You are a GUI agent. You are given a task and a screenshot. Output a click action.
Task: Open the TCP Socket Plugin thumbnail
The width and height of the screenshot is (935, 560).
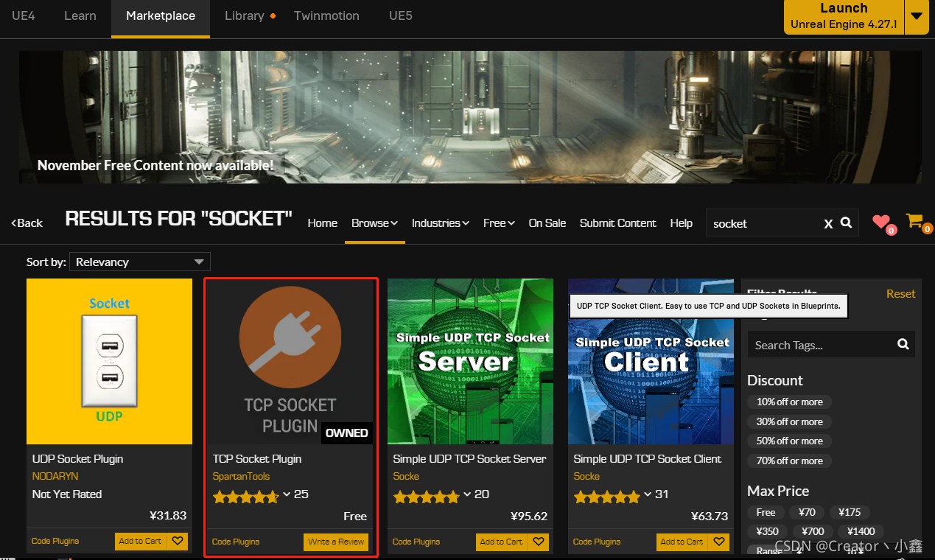[x=290, y=361]
